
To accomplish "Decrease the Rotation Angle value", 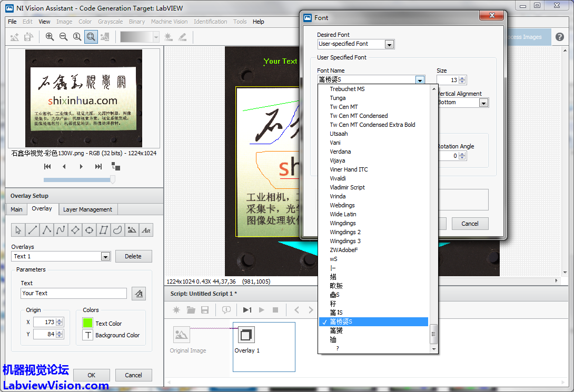I will (462, 158).
